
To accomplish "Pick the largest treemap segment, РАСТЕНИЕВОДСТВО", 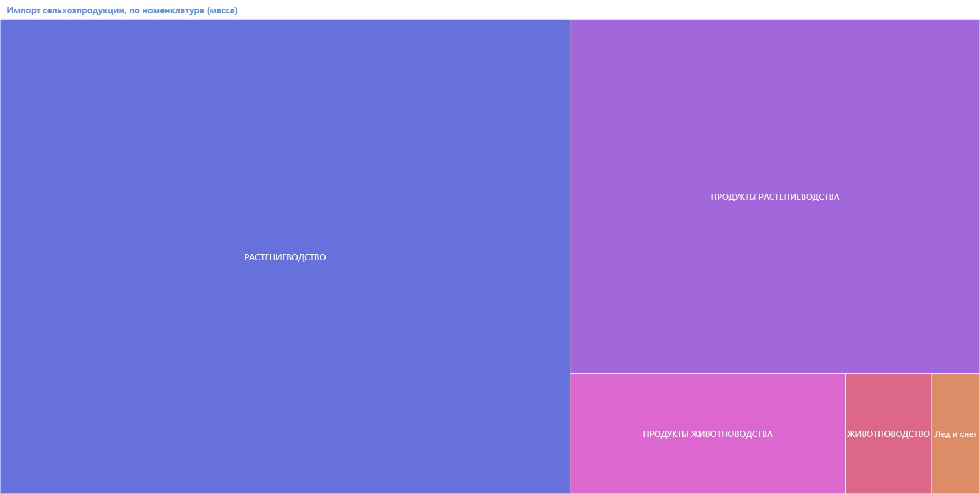I will tap(285, 329).
